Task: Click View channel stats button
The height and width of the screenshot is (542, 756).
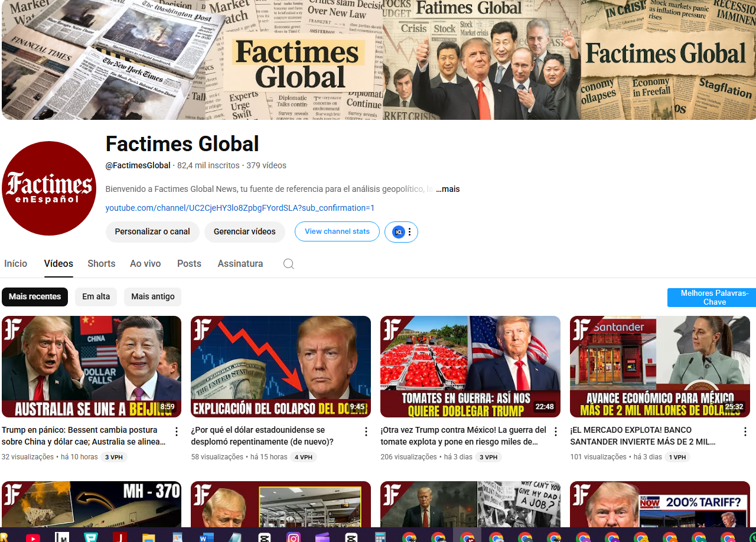Action: click(337, 231)
